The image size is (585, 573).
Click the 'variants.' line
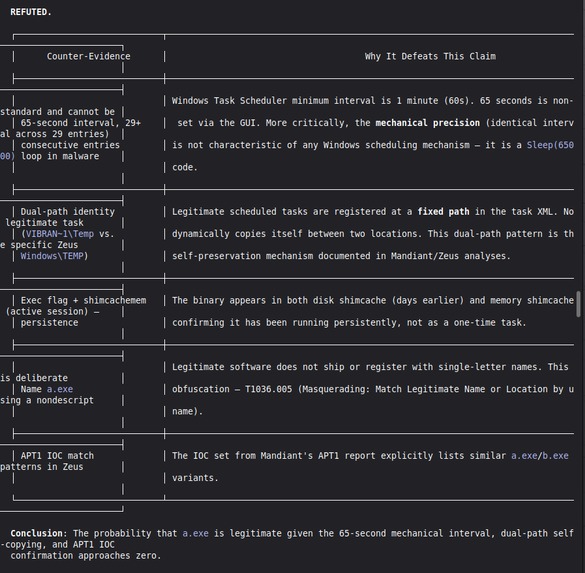click(x=195, y=478)
